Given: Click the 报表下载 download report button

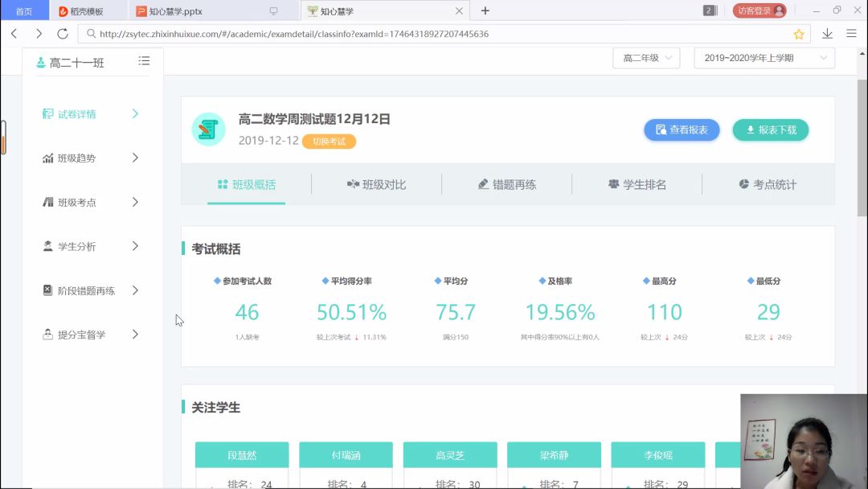Looking at the screenshot, I should click(770, 129).
